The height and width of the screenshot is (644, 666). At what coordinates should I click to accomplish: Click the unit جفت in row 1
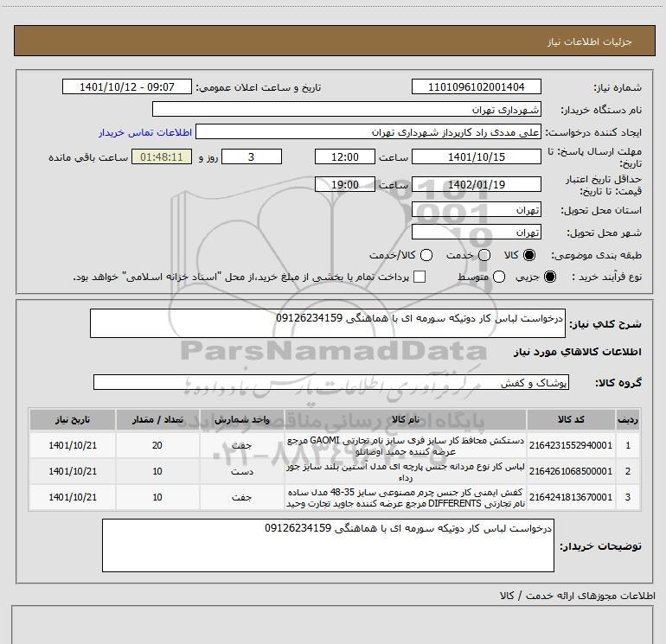tap(241, 446)
